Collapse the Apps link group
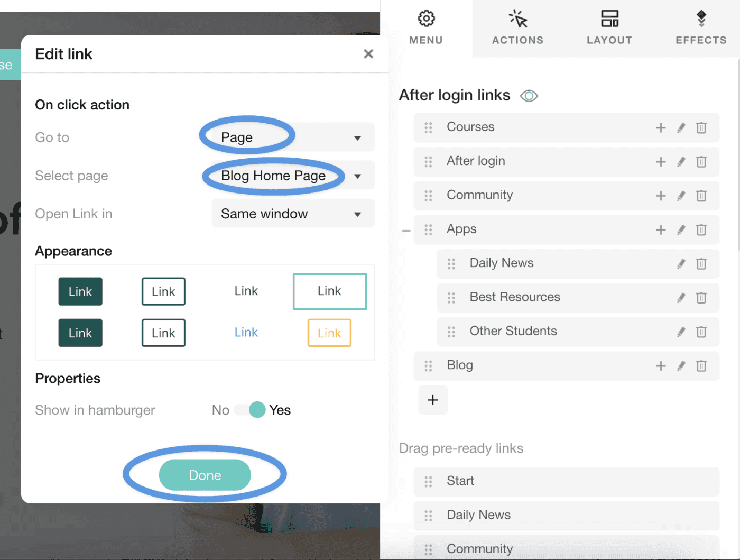Viewport: 740px width, 560px height. (406, 231)
